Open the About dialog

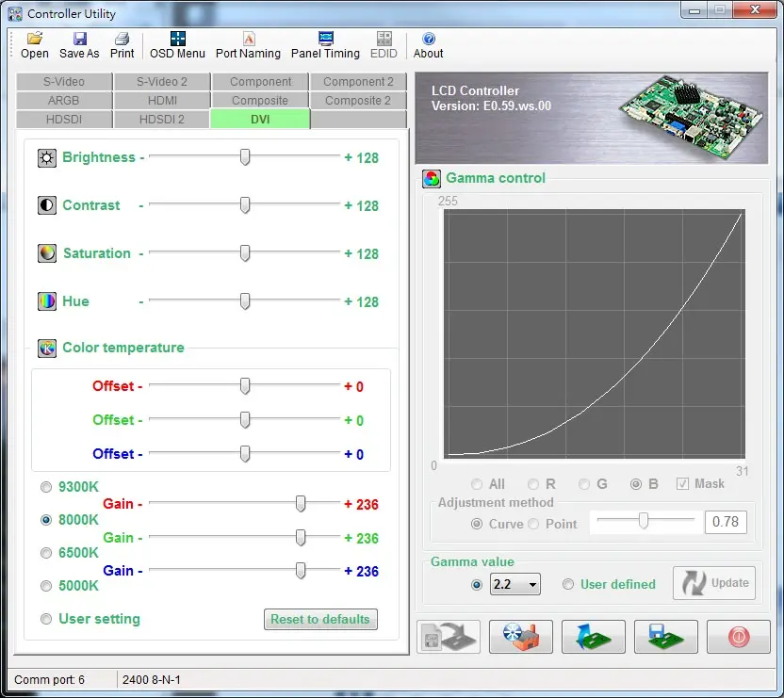point(429,45)
